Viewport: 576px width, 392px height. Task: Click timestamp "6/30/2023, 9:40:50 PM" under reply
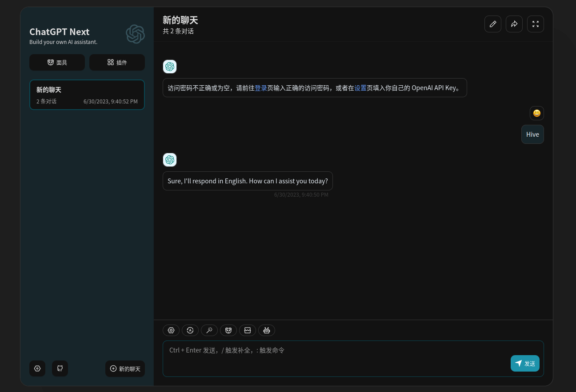click(301, 195)
